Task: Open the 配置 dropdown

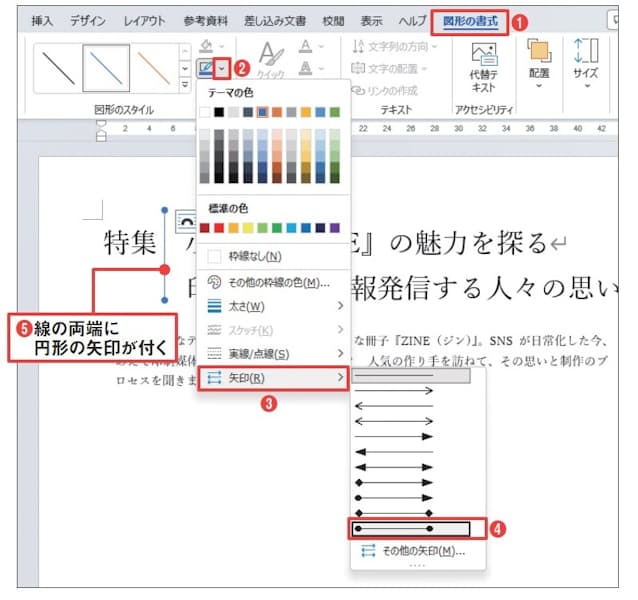Action: (539, 63)
